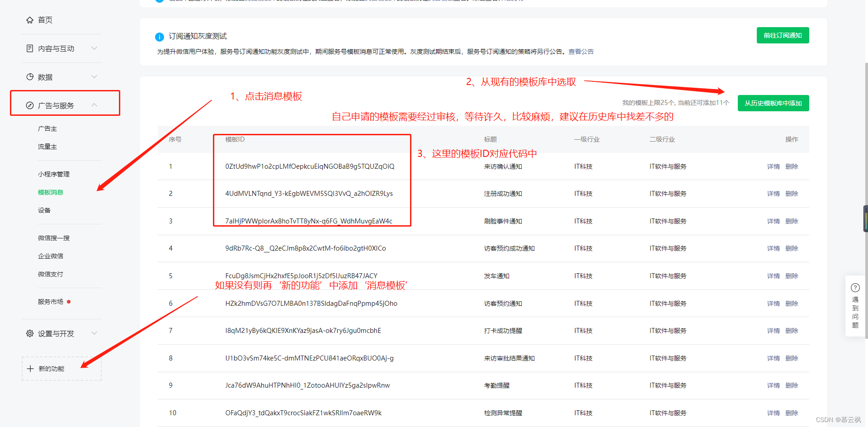Click template ID 4UdMVLNTqnd_Y3-kEgbWEVM5SQl3VvQ_a2hOlZR9Lys

click(309, 194)
